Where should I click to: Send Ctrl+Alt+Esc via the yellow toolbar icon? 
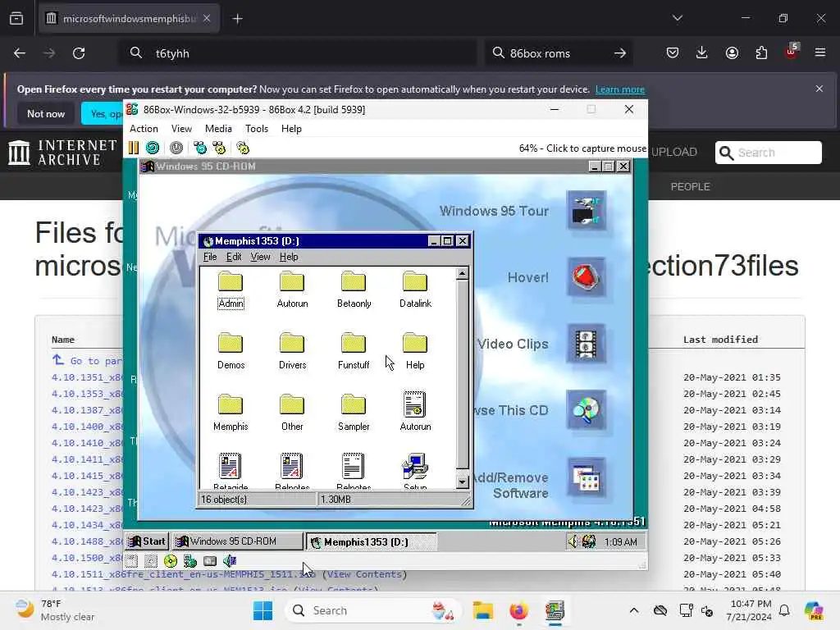219,148
